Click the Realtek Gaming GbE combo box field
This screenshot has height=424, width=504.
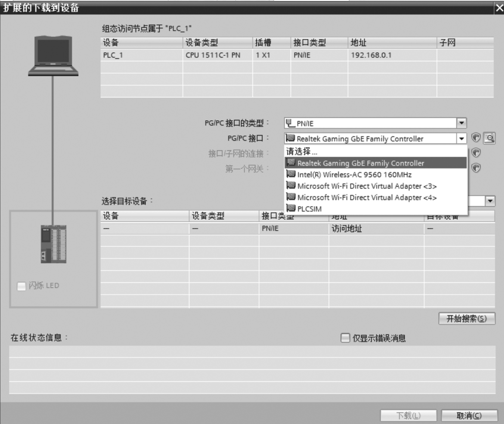(371, 138)
